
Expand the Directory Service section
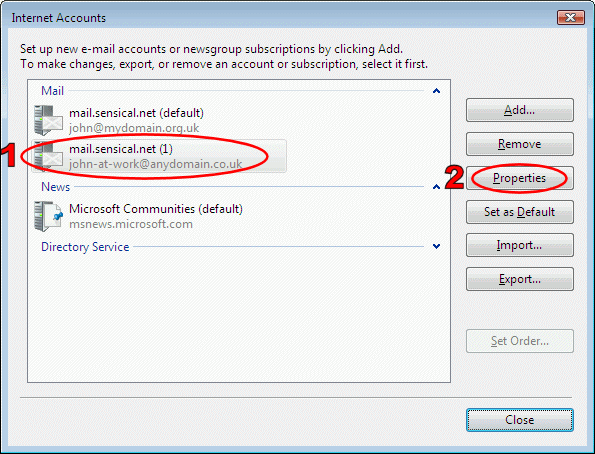click(436, 246)
